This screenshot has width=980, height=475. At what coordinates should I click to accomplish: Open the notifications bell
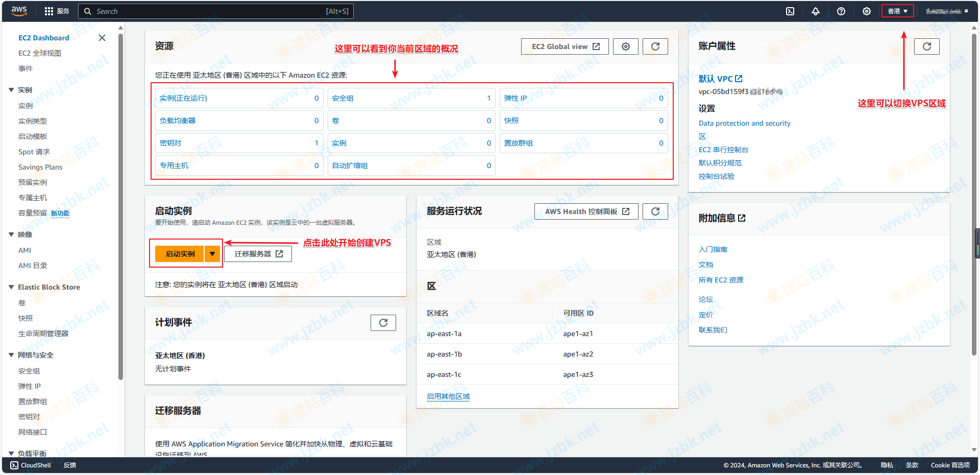pyautogui.click(x=816, y=11)
